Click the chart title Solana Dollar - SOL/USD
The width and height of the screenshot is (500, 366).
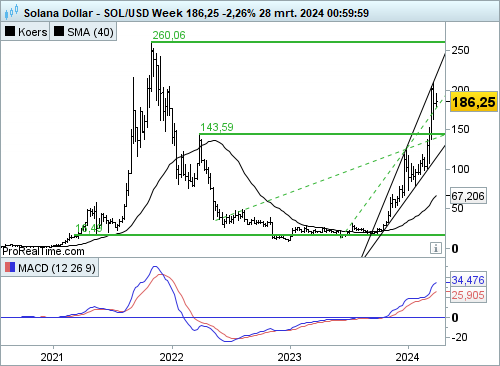pos(86,13)
